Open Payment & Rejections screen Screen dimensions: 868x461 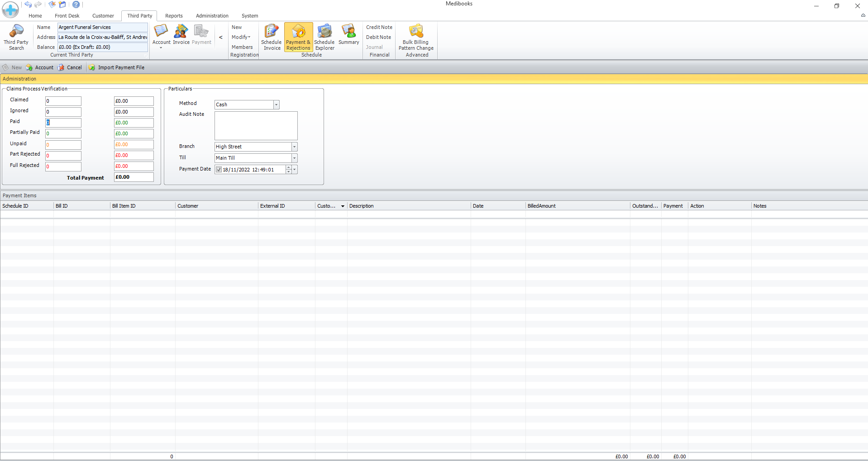click(x=298, y=37)
